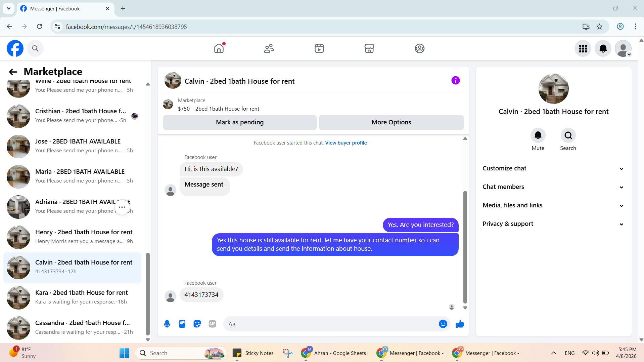Choose a sticker from the sticker icon
Screen dimensions: 644x362
(197, 324)
